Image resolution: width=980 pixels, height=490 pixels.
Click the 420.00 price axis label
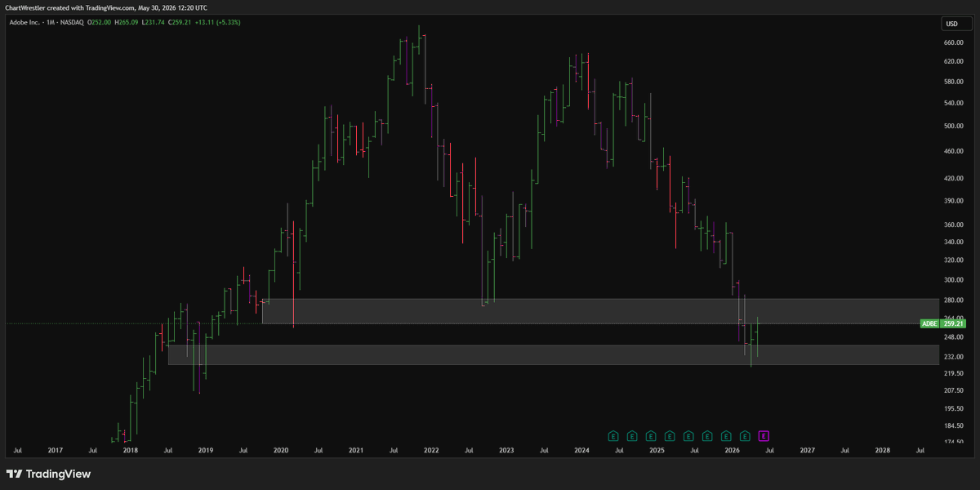(x=955, y=178)
